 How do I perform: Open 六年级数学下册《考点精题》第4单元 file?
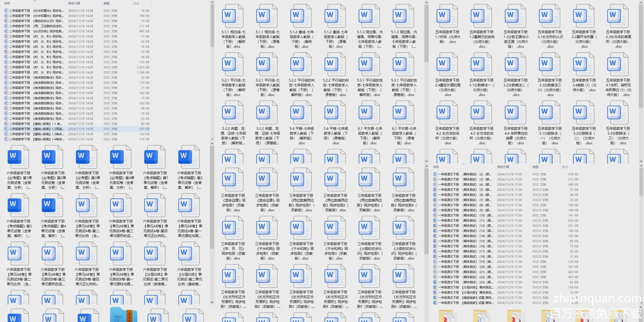(x=53, y=205)
